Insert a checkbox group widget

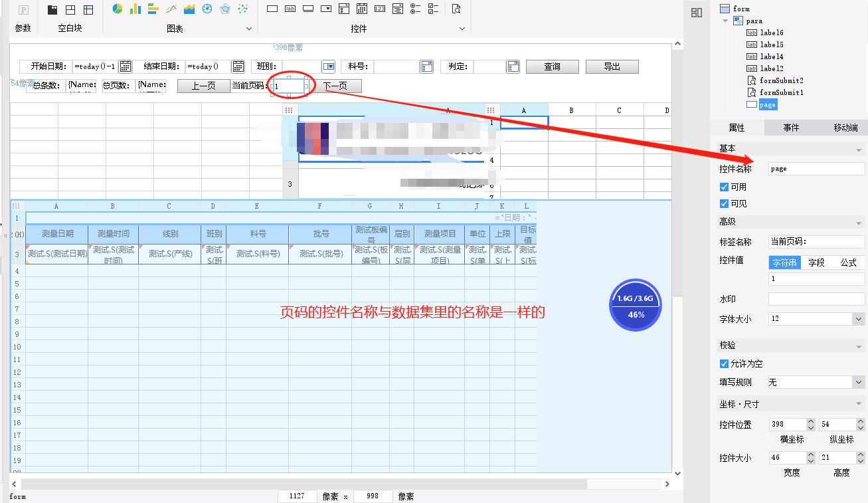pyautogui.click(x=434, y=9)
